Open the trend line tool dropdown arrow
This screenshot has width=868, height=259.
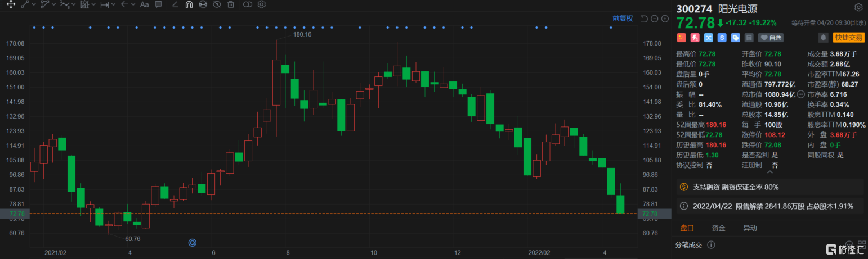click(33, 4)
